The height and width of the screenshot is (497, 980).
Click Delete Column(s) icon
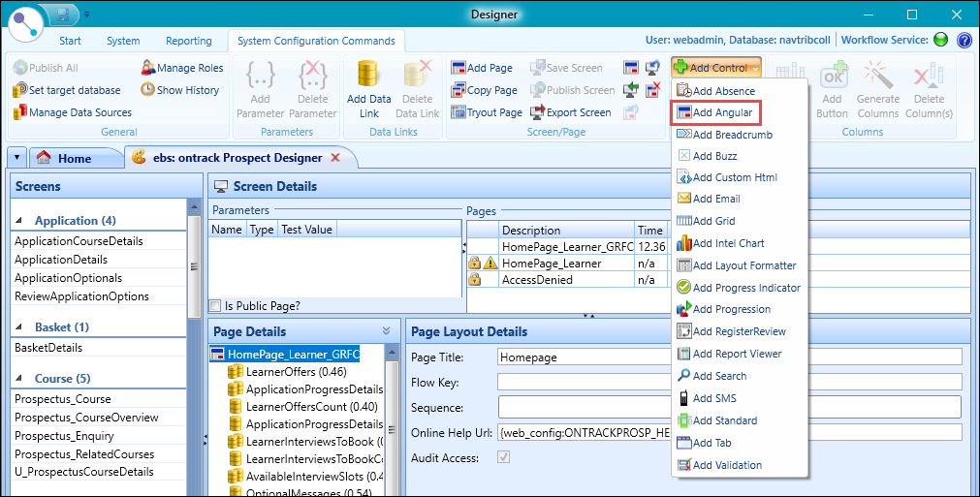click(x=929, y=75)
